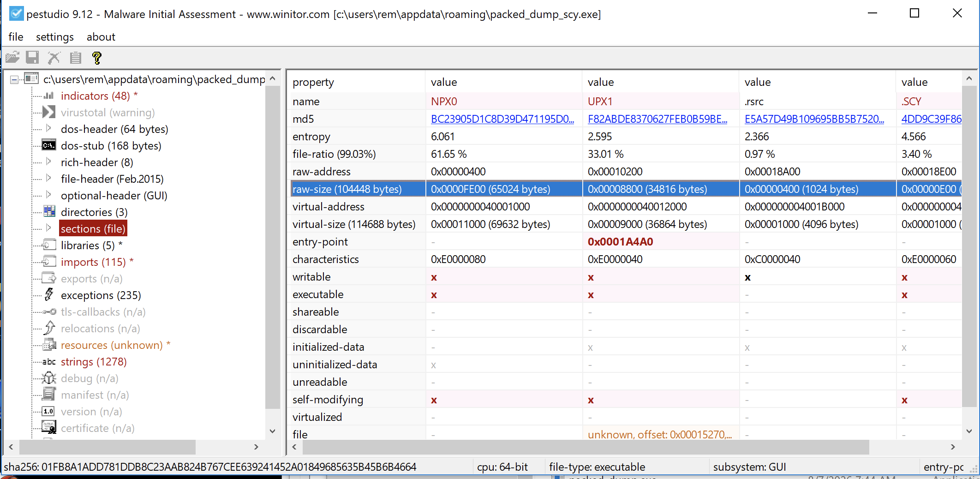Viewport: 980px width, 479px height.
Task: Click the save floppy disk toolbar icon
Action: pyautogui.click(x=32, y=58)
